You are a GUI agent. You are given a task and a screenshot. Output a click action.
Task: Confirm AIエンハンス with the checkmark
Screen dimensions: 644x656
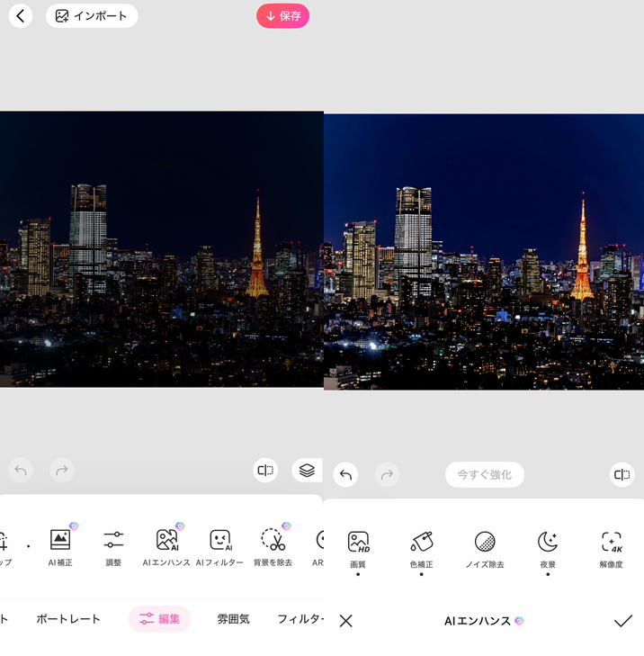[623, 621]
